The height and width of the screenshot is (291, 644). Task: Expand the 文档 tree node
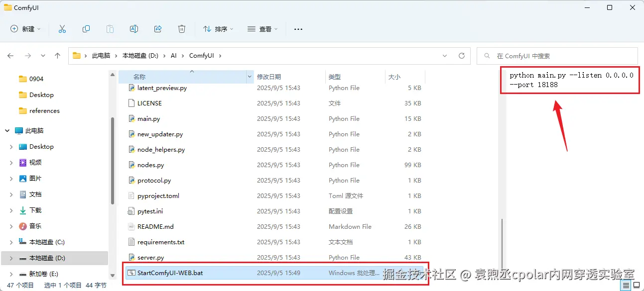[x=11, y=194]
